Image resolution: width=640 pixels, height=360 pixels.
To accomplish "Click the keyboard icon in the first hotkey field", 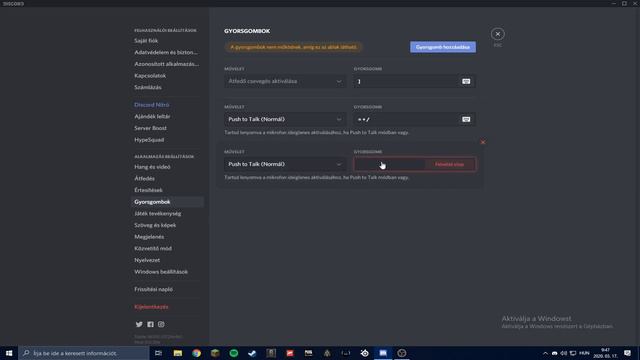I will [x=466, y=81].
